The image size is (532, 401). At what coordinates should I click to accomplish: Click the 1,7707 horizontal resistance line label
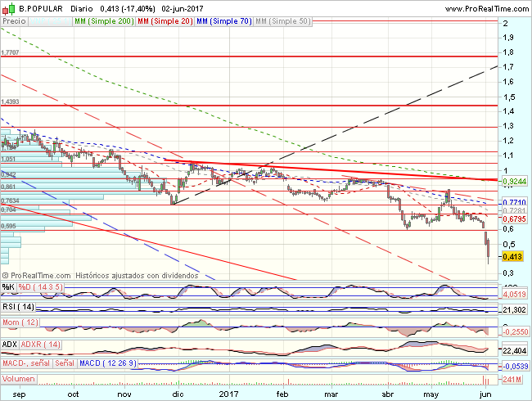tap(11, 52)
